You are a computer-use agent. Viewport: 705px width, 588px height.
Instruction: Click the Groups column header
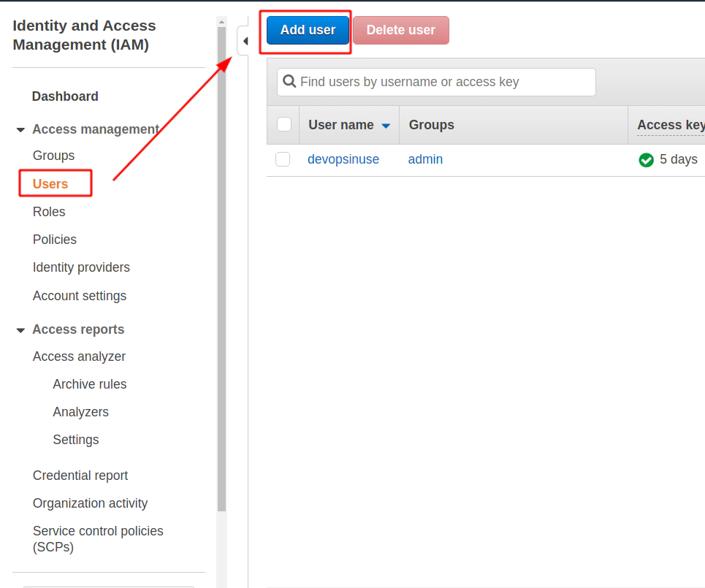[431, 124]
